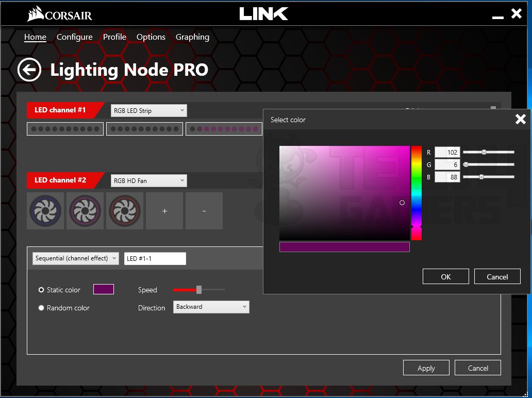Open the RGB LED Strip dropdown
The width and height of the screenshot is (532, 398).
tap(148, 111)
